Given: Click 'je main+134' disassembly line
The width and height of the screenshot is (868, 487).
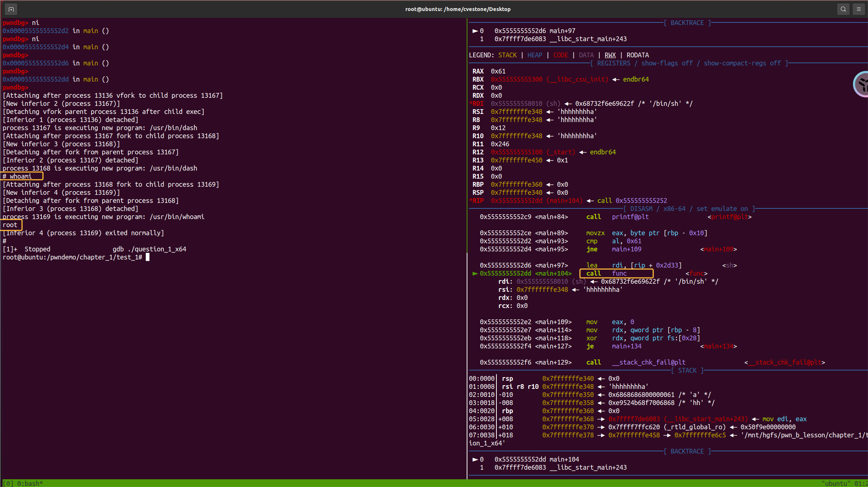Looking at the screenshot, I should coord(608,346).
